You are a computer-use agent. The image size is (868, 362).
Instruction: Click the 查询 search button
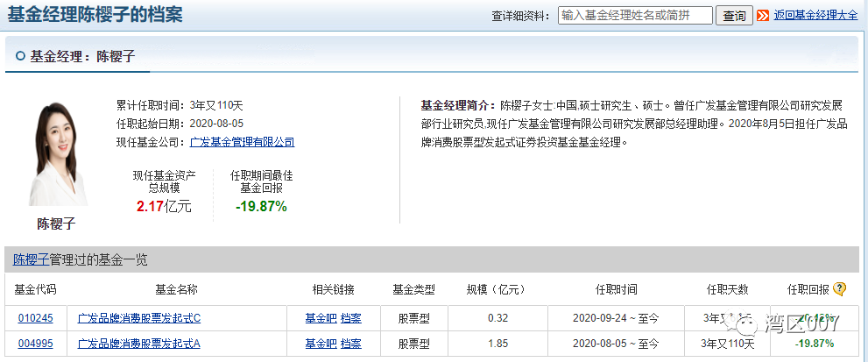point(734,16)
